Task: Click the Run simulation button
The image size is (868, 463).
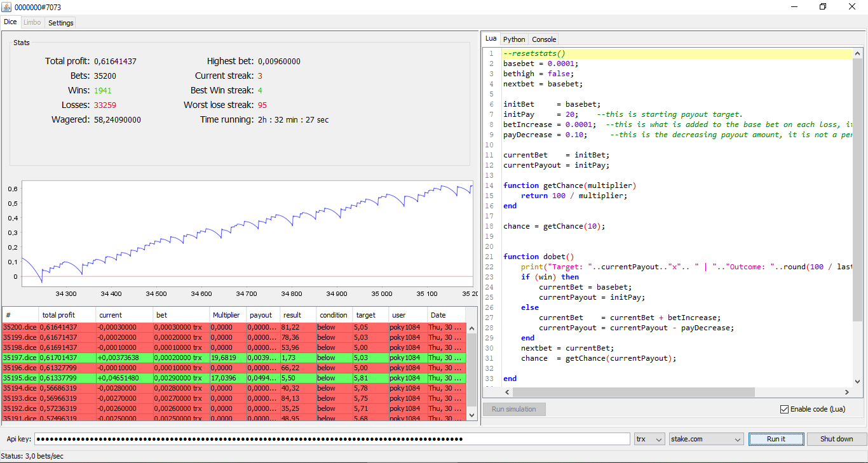Action: (514, 409)
